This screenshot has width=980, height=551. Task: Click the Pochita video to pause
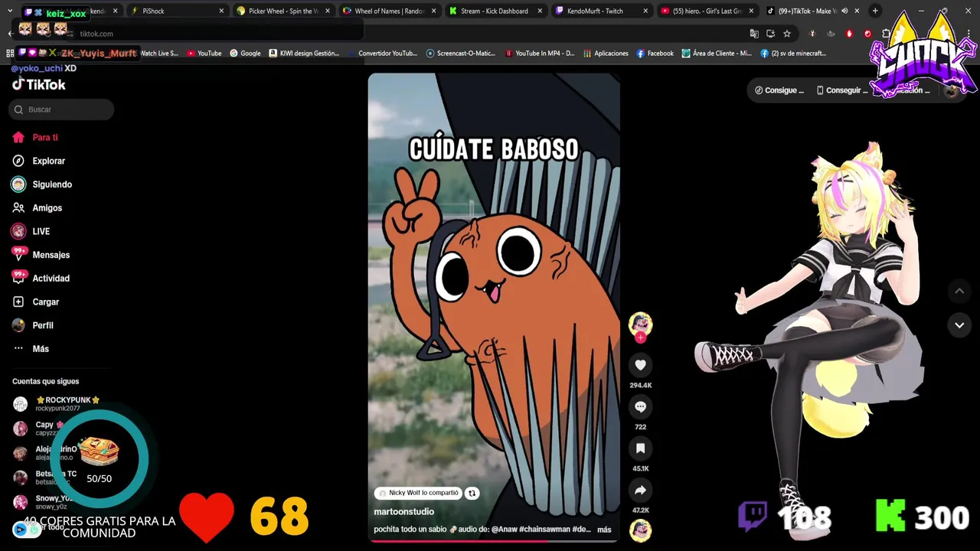click(x=494, y=306)
